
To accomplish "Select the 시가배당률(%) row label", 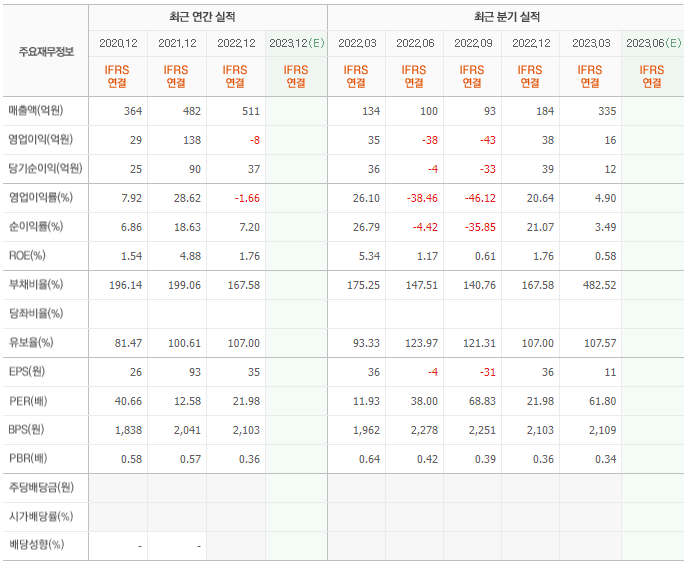I will [41, 516].
